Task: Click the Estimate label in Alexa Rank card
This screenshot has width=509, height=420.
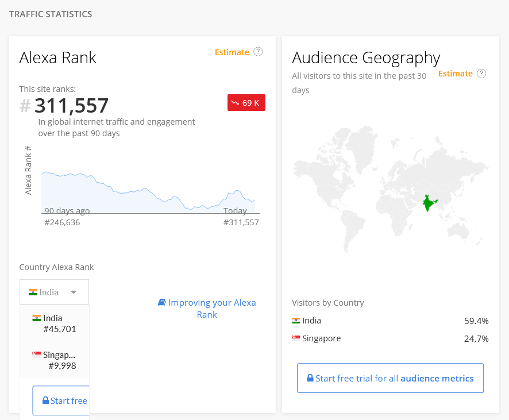Action: click(x=232, y=52)
